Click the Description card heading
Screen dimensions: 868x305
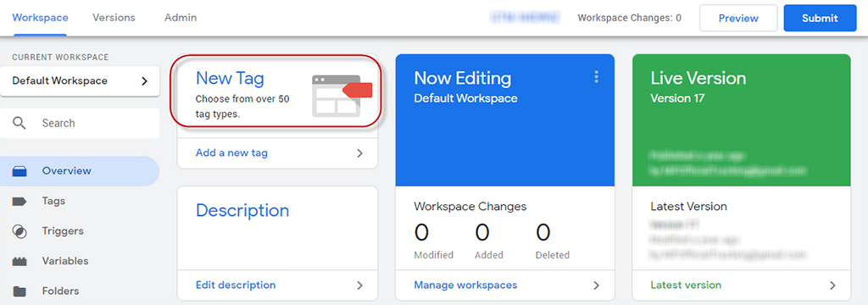point(242,211)
